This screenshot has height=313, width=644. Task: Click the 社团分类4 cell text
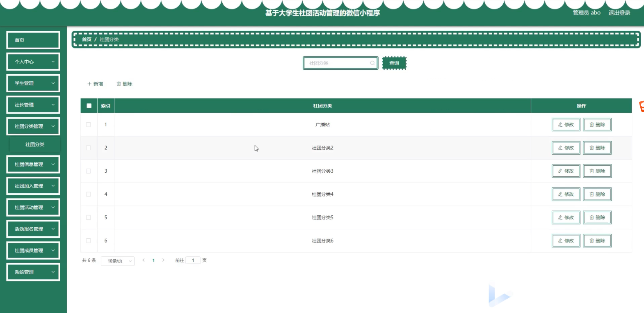[x=322, y=194]
